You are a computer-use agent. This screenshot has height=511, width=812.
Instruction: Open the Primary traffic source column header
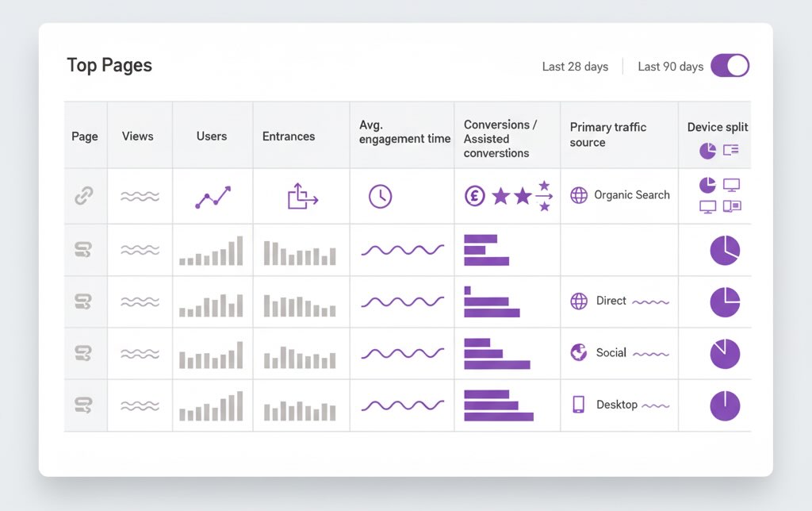608,135
